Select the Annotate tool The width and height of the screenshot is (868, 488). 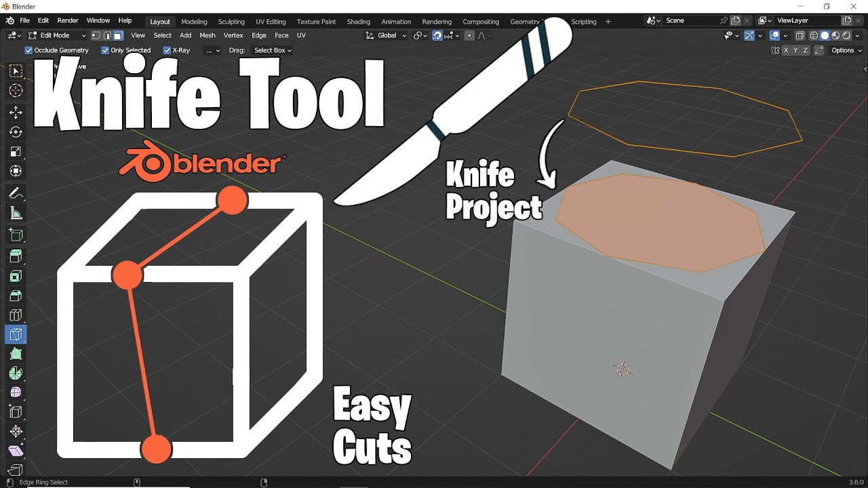pos(16,194)
